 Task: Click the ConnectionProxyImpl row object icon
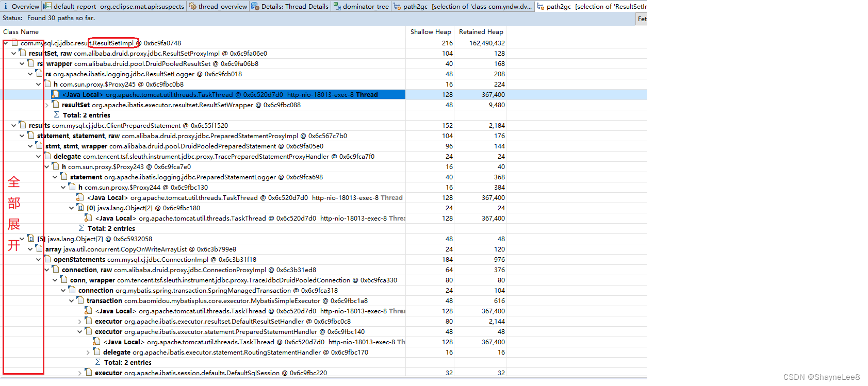tap(56, 270)
